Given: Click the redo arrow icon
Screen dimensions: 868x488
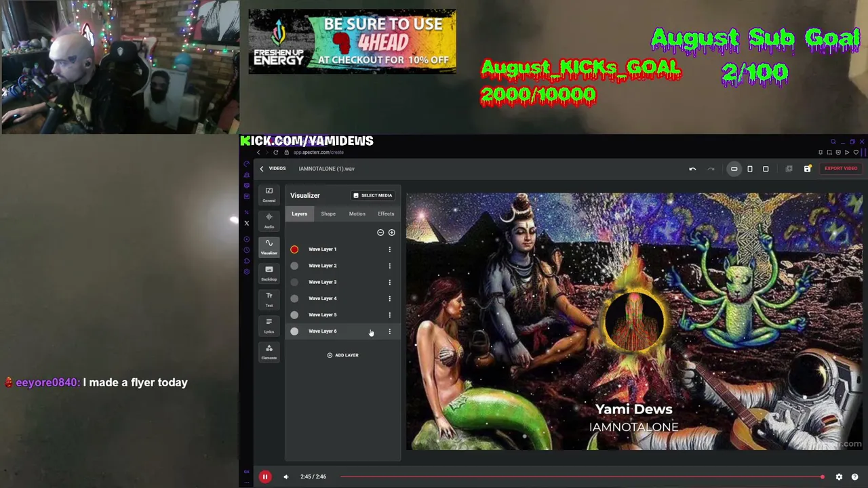Looking at the screenshot, I should click(x=711, y=169).
